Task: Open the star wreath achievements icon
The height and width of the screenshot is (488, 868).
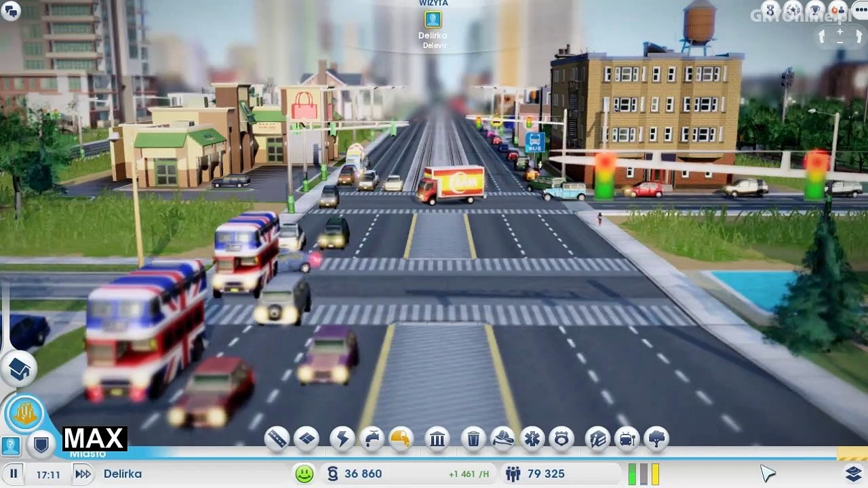Action: pos(793,9)
